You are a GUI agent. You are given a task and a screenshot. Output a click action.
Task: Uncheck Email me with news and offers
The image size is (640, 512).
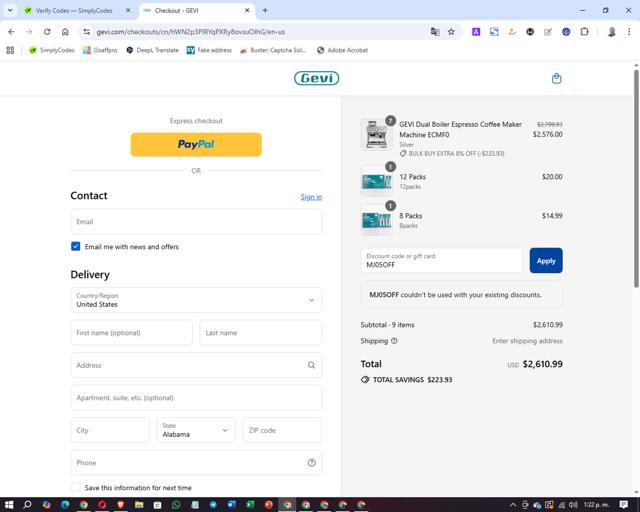coord(76,246)
